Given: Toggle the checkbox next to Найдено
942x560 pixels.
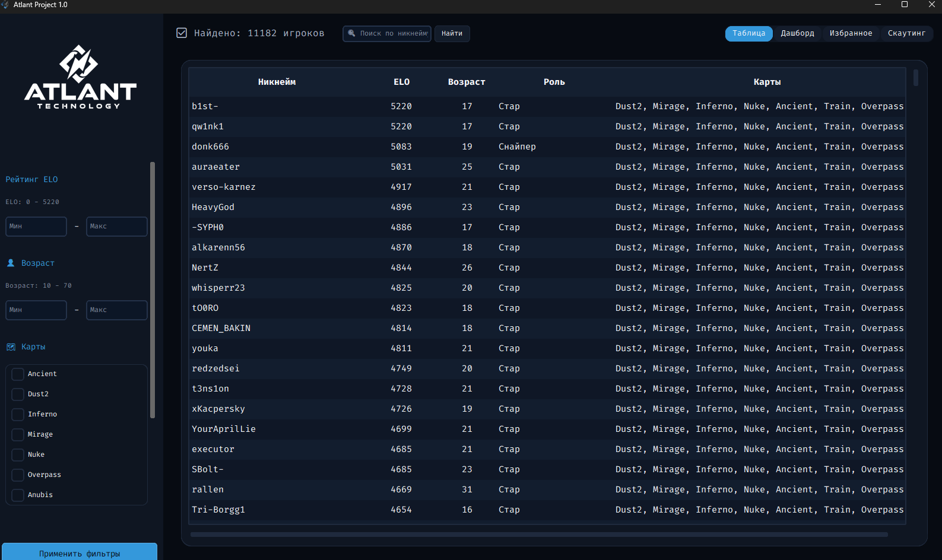Looking at the screenshot, I should (x=182, y=33).
